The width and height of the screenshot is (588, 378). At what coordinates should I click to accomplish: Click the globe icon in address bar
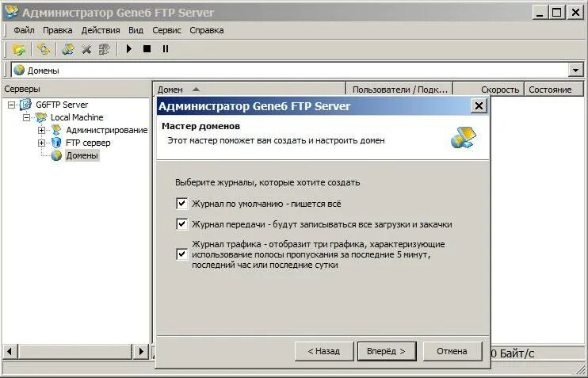click(19, 70)
